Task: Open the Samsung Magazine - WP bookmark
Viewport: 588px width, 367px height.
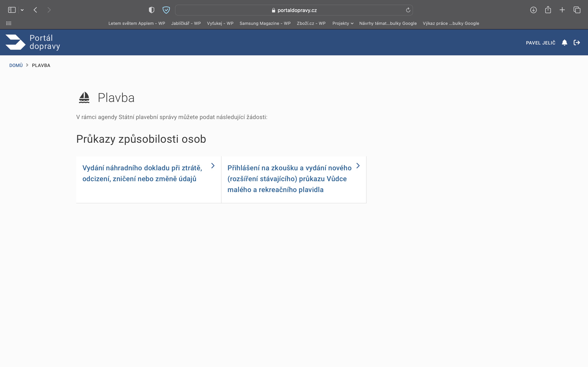Action: tap(265, 23)
